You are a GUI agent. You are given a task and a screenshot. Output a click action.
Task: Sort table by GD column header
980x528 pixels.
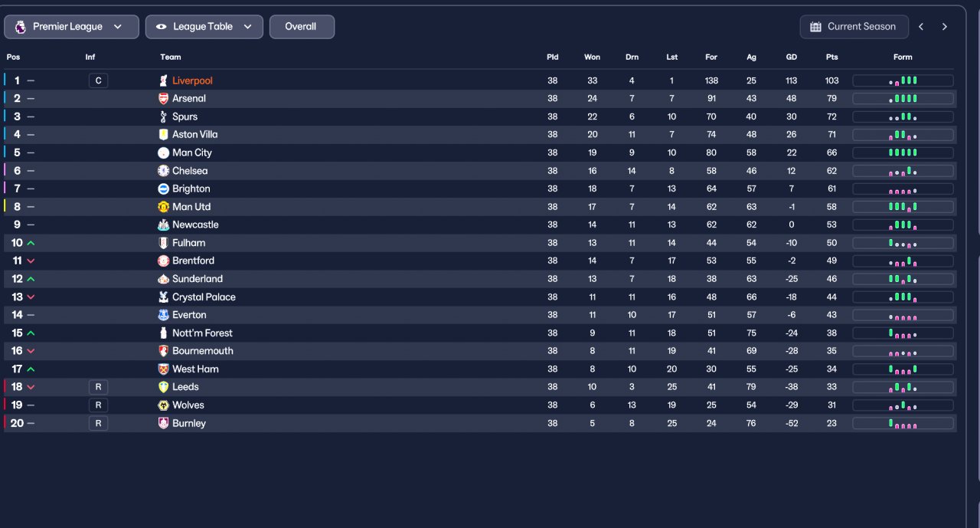[791, 57]
